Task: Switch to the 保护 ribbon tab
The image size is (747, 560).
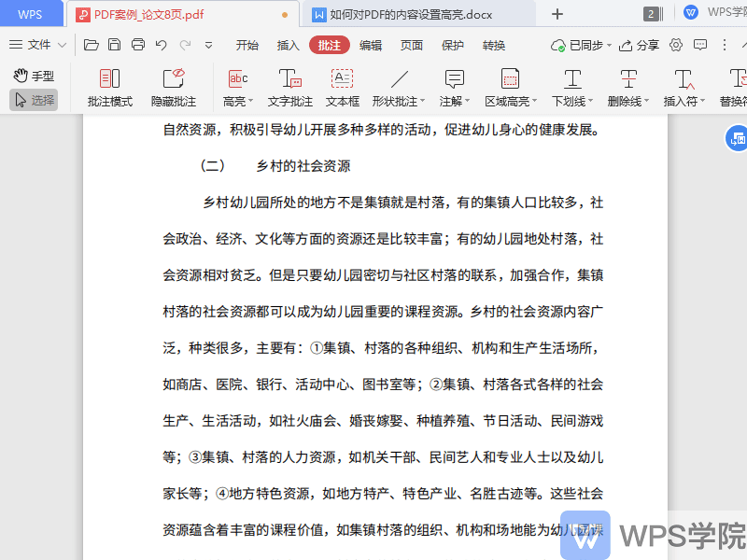Action: (x=453, y=45)
